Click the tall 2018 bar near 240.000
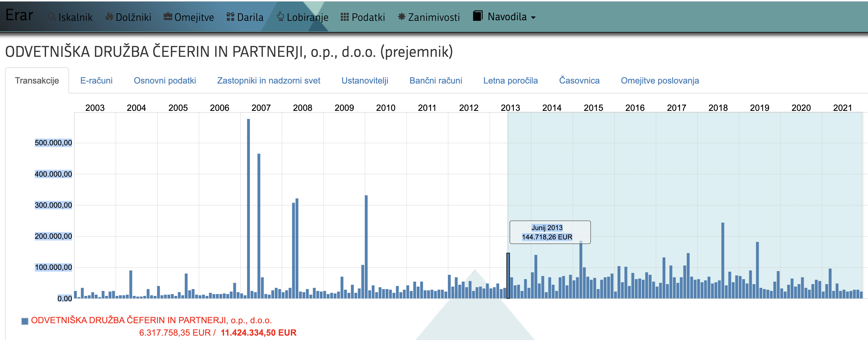This screenshot has height=340, width=868. (723, 260)
